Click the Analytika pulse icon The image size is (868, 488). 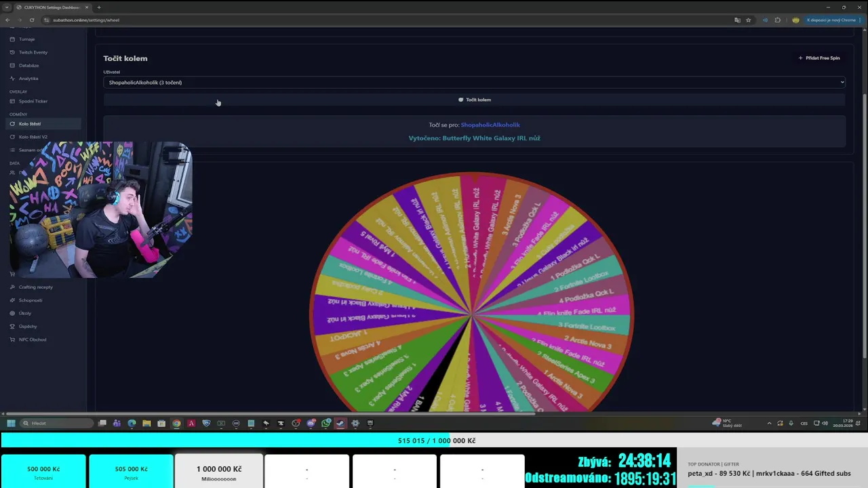(x=12, y=79)
